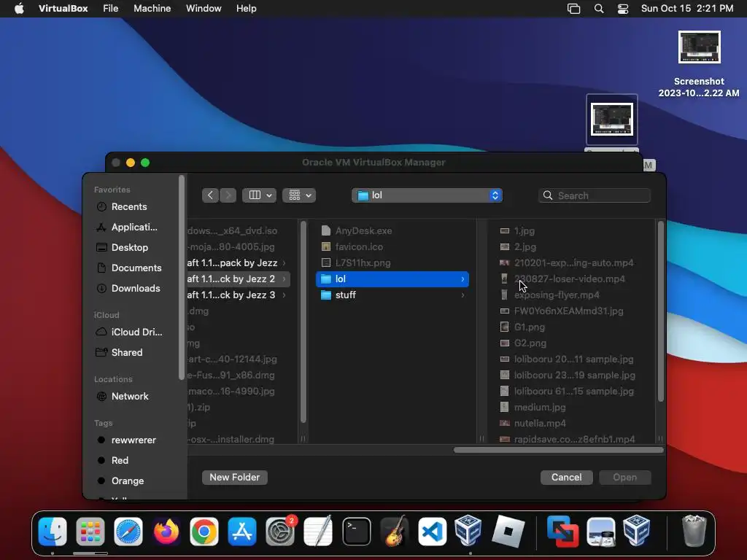Image resolution: width=747 pixels, height=560 pixels.
Task: Open the group-by grid dropdown
Action: point(299,195)
